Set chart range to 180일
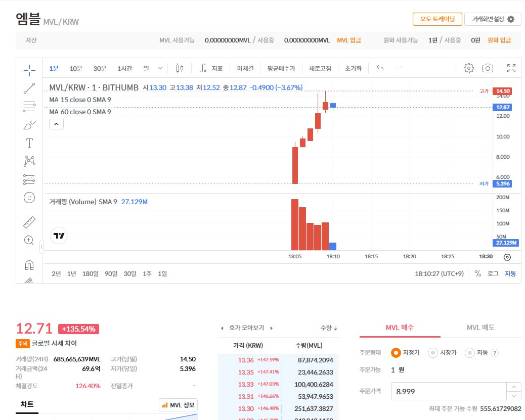 click(91, 274)
